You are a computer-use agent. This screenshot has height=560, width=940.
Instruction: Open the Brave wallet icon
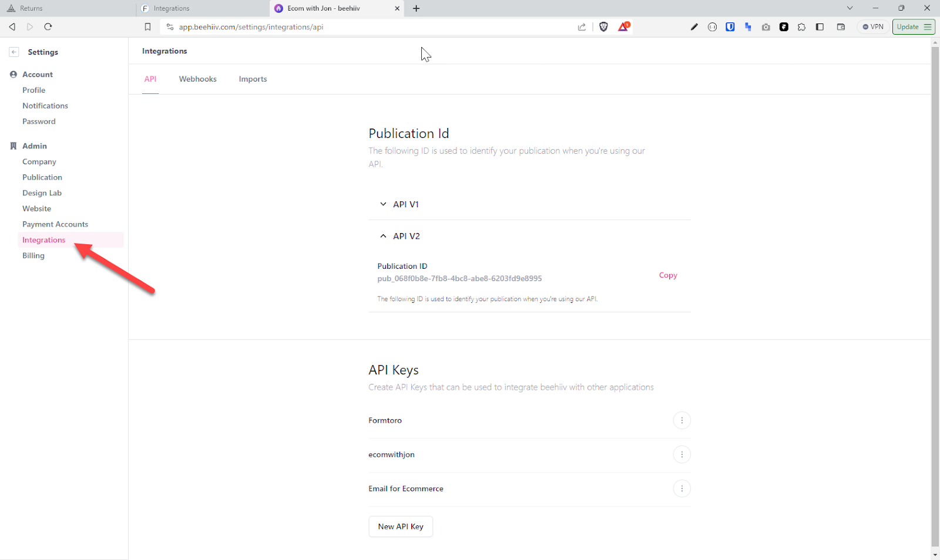click(841, 27)
